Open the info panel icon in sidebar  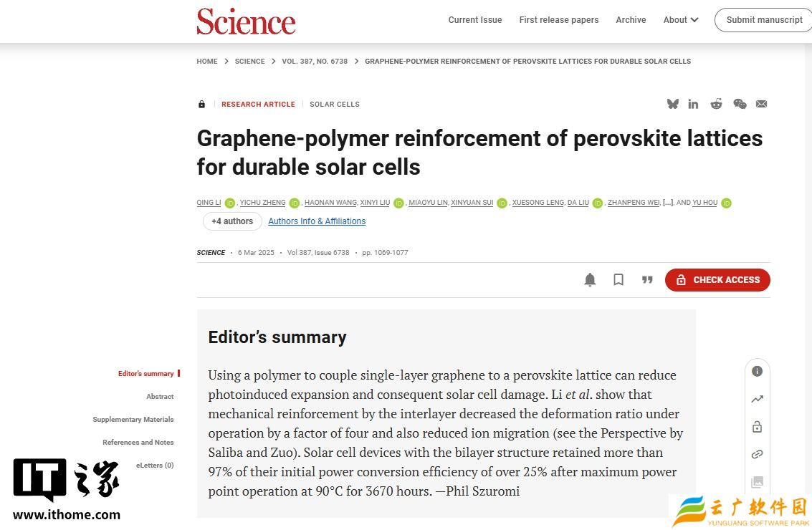click(757, 371)
